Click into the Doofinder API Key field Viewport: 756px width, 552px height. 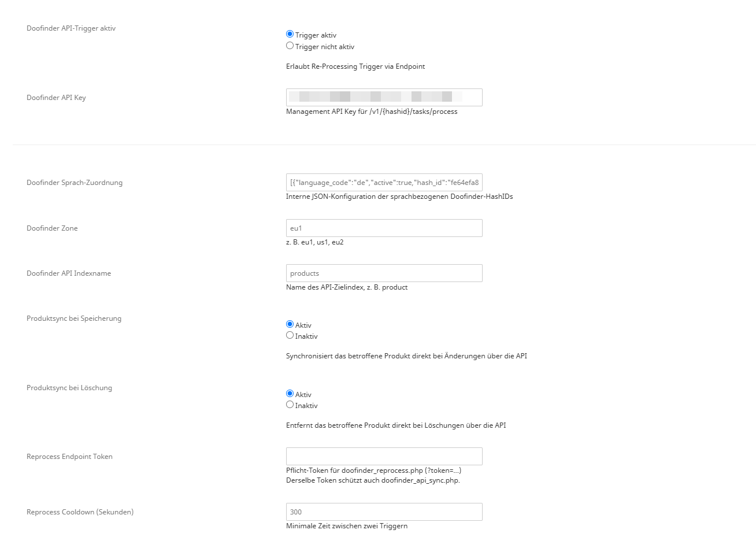pos(384,97)
